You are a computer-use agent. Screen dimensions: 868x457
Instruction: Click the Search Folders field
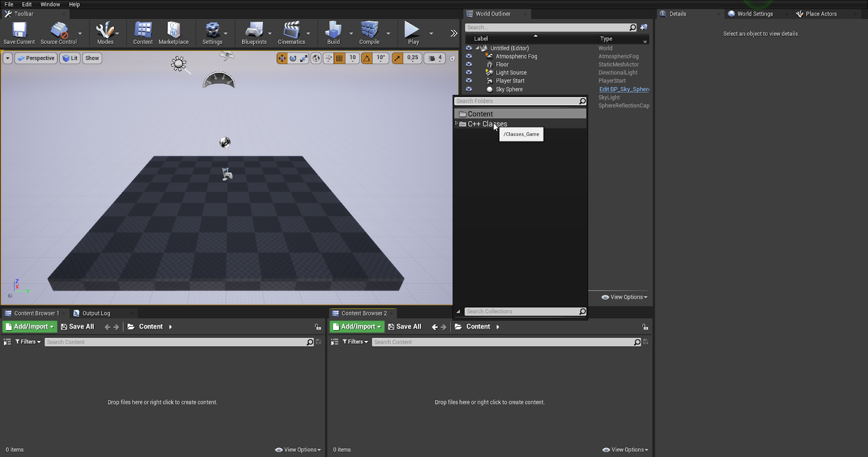516,101
